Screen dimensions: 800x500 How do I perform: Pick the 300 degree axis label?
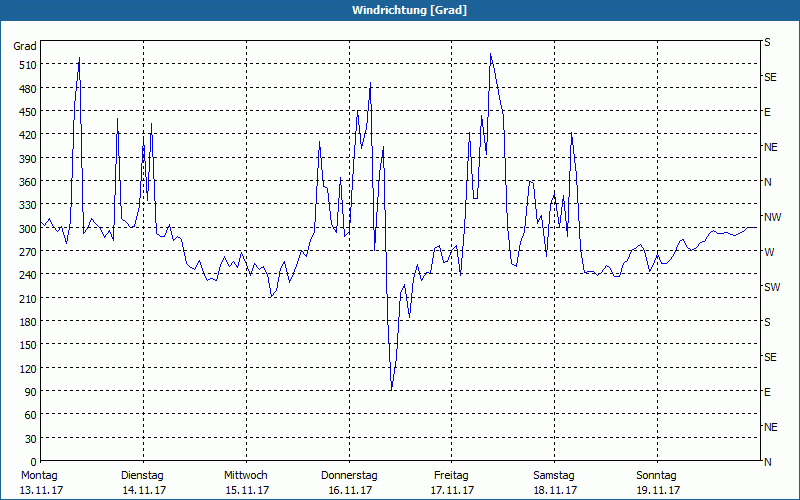click(x=28, y=229)
